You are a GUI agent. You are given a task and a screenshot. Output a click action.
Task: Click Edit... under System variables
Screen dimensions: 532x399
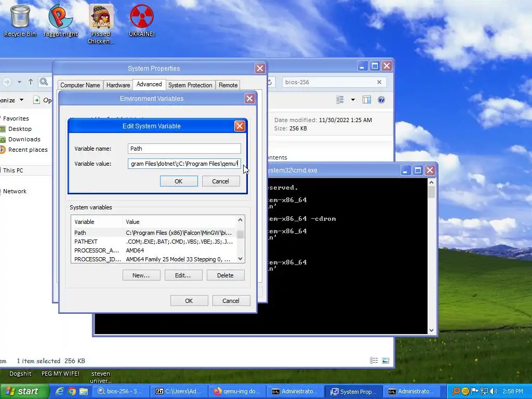click(x=183, y=275)
